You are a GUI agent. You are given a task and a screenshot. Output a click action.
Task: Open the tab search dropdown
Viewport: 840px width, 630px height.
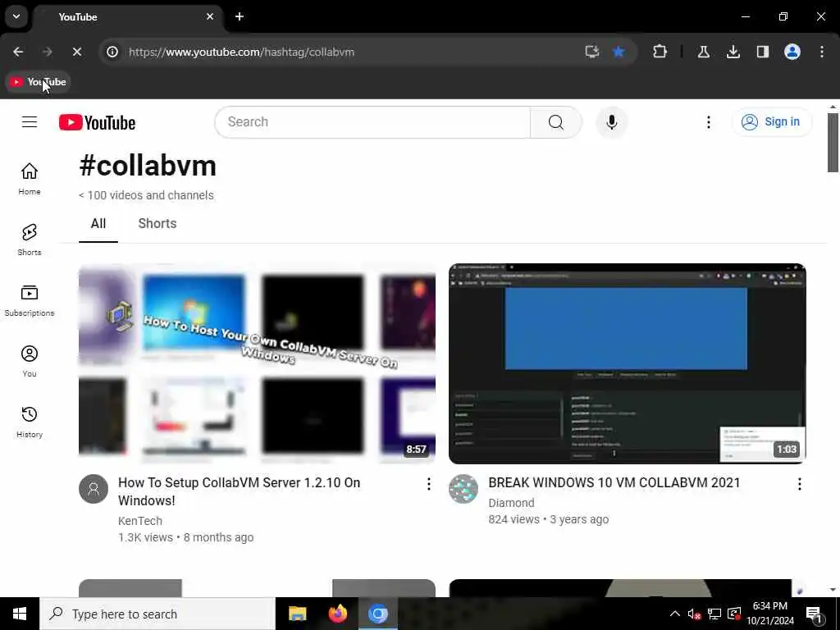[16, 16]
